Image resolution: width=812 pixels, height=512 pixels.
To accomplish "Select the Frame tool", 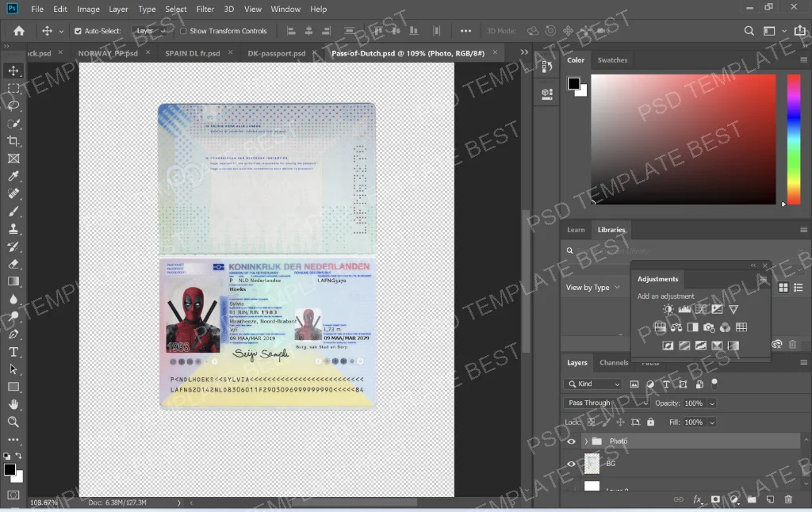I will [x=13, y=159].
